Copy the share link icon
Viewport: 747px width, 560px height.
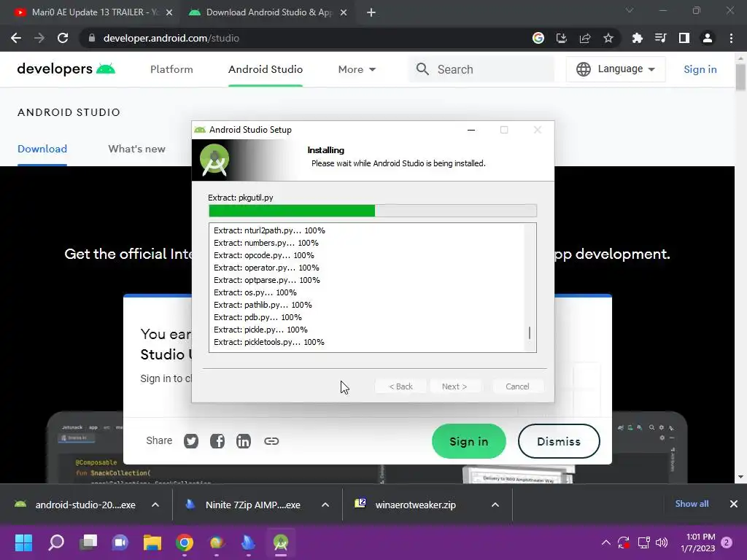(x=271, y=441)
